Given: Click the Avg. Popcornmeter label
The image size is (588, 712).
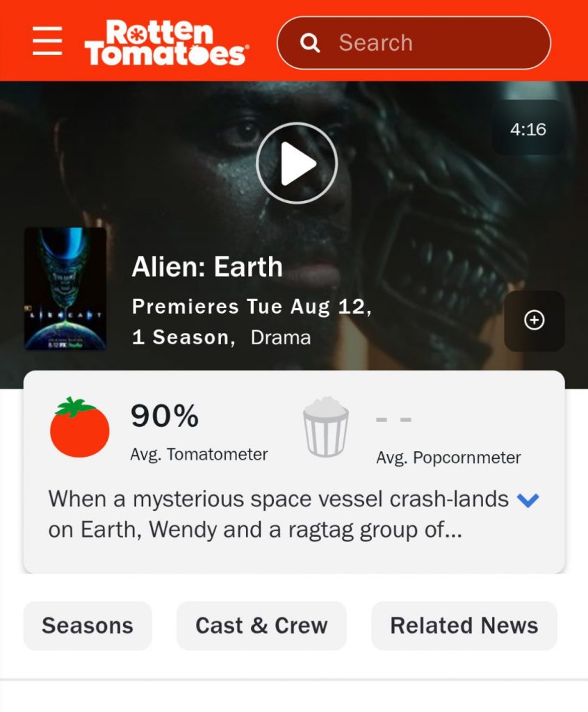Looking at the screenshot, I should [x=448, y=458].
